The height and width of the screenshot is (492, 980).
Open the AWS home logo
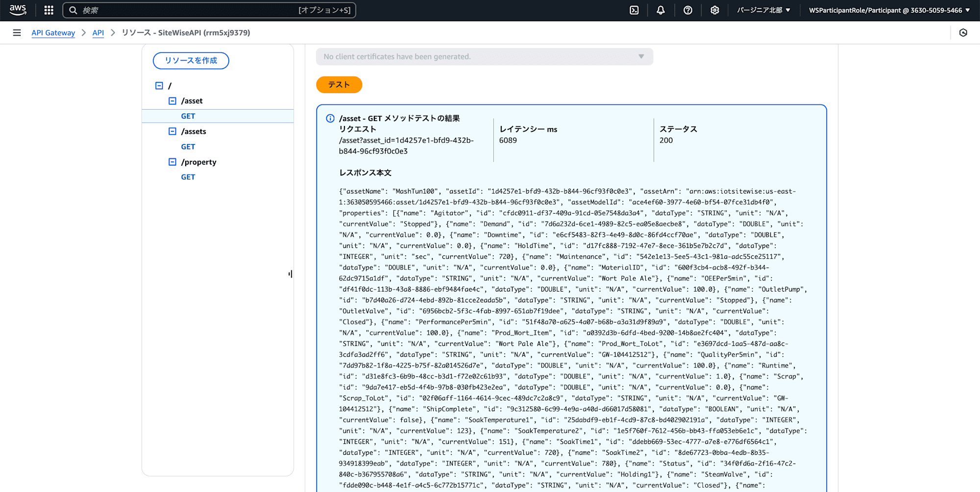coord(18,10)
